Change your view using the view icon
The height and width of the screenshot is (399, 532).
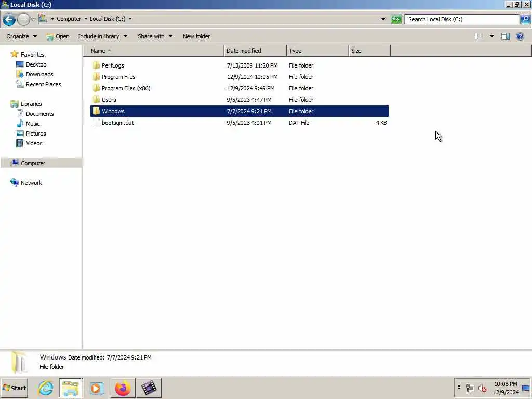tap(478, 36)
